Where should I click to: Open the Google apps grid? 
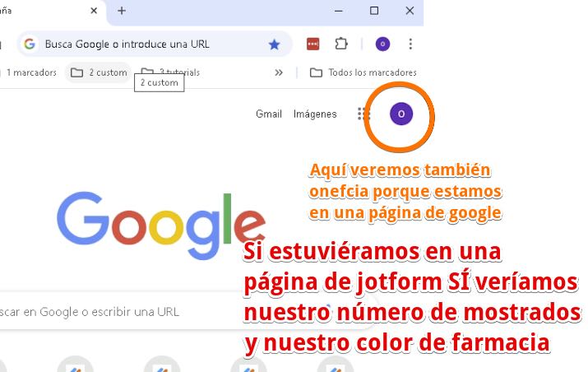363,114
